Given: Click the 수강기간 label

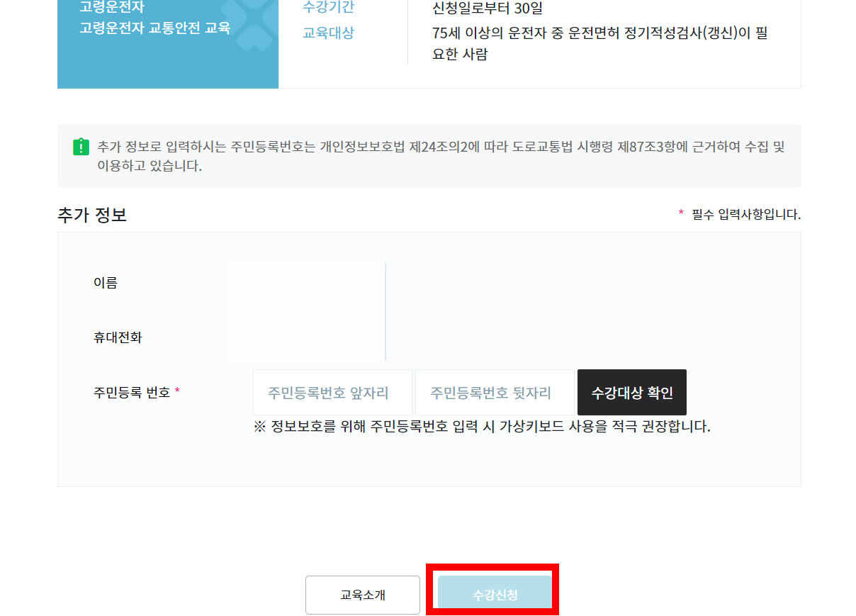Looking at the screenshot, I should 327,9.
